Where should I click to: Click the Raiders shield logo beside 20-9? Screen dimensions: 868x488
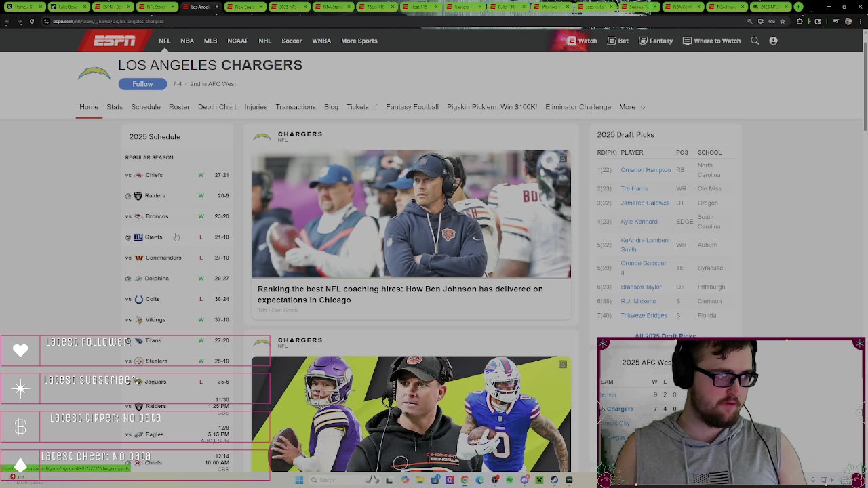(138, 196)
